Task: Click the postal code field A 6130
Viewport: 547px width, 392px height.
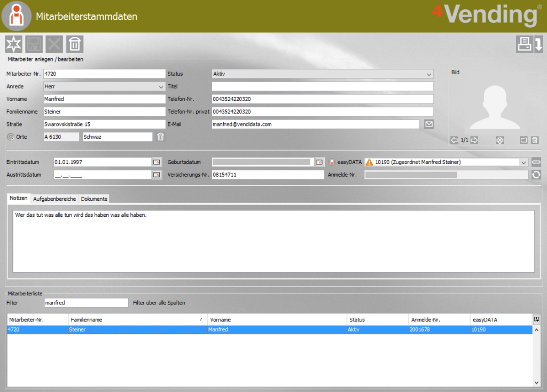Action: point(61,137)
